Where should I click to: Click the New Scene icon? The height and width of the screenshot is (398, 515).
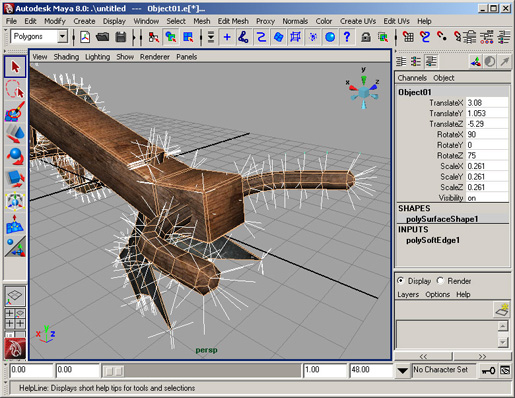point(85,37)
